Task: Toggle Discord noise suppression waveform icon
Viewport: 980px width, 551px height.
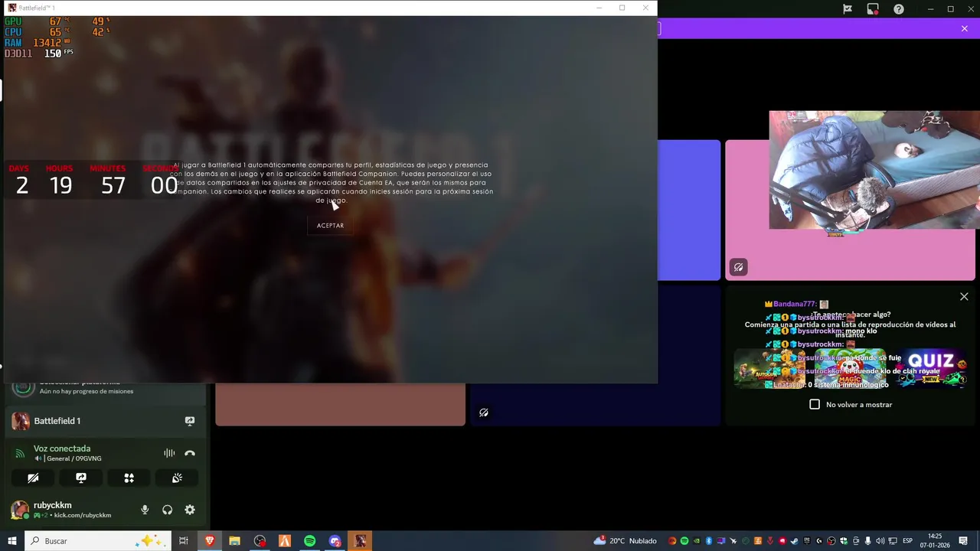Action: pyautogui.click(x=169, y=453)
